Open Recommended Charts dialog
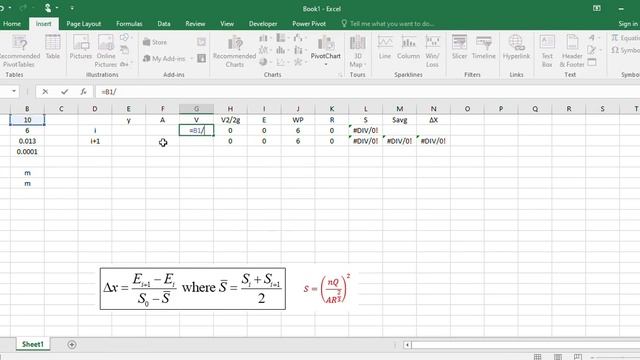Image resolution: width=640 pixels, height=360 pixels. click(234, 51)
